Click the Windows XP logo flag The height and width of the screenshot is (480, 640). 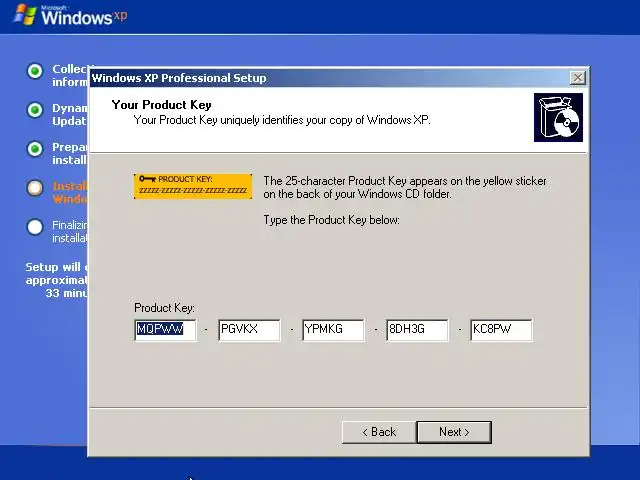[x=25, y=15]
